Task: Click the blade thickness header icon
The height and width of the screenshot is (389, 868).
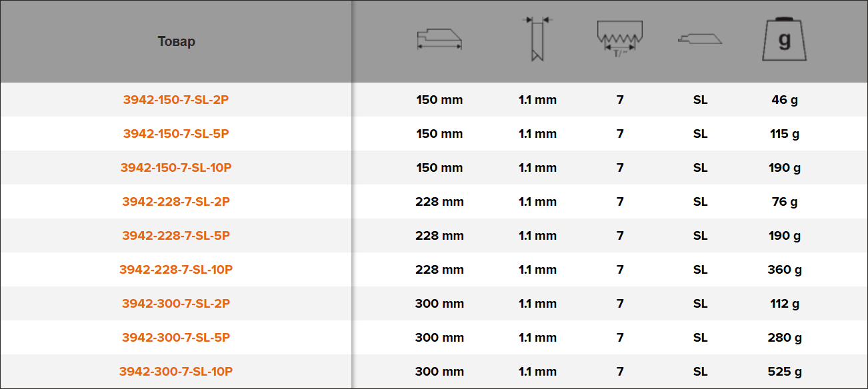Action: 537,39
